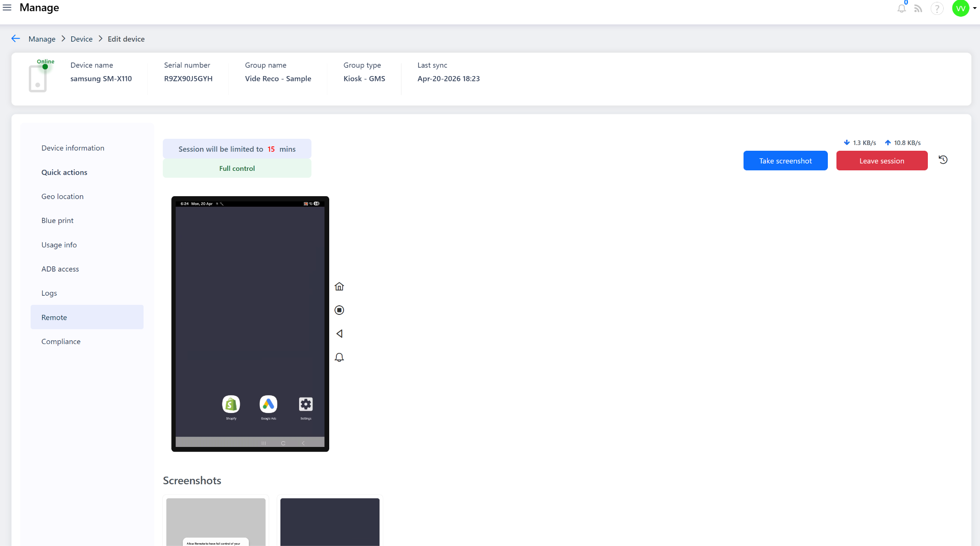
Task: Open Settings app on remote device
Action: pos(306,405)
